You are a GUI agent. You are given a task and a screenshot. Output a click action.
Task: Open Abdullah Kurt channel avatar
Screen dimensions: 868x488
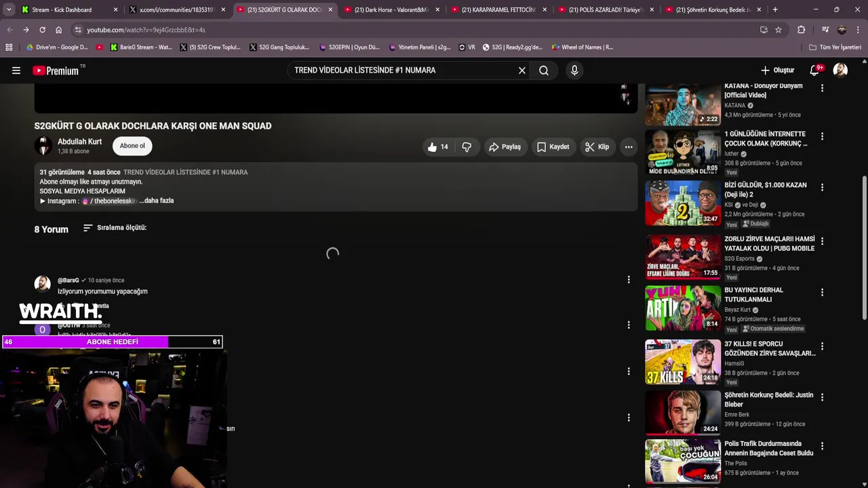pyautogui.click(x=43, y=146)
